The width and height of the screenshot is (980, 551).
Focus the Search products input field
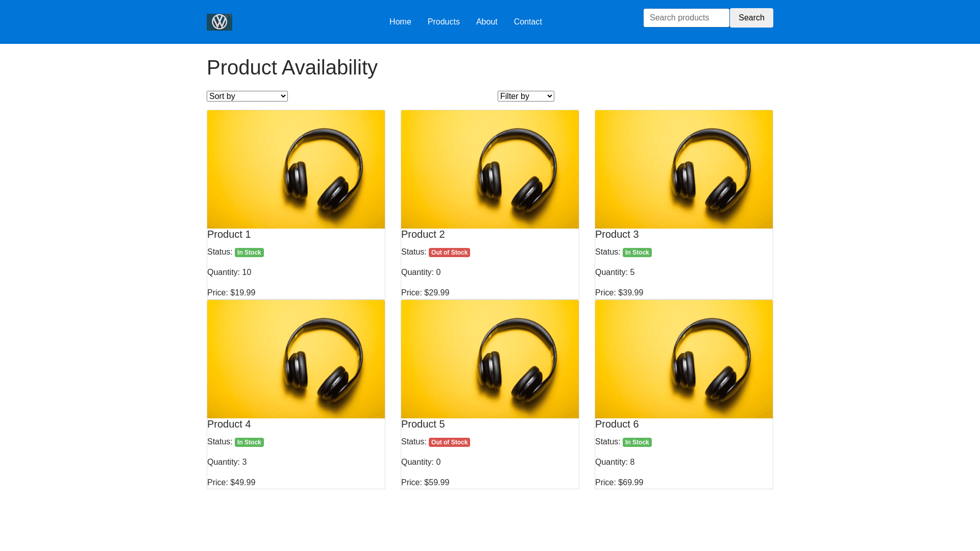coord(686,18)
